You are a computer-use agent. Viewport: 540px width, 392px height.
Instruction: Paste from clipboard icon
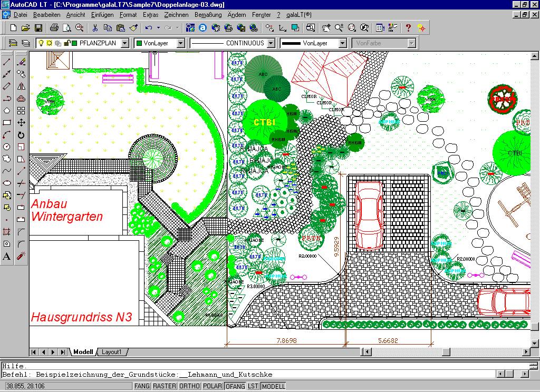[x=121, y=28]
